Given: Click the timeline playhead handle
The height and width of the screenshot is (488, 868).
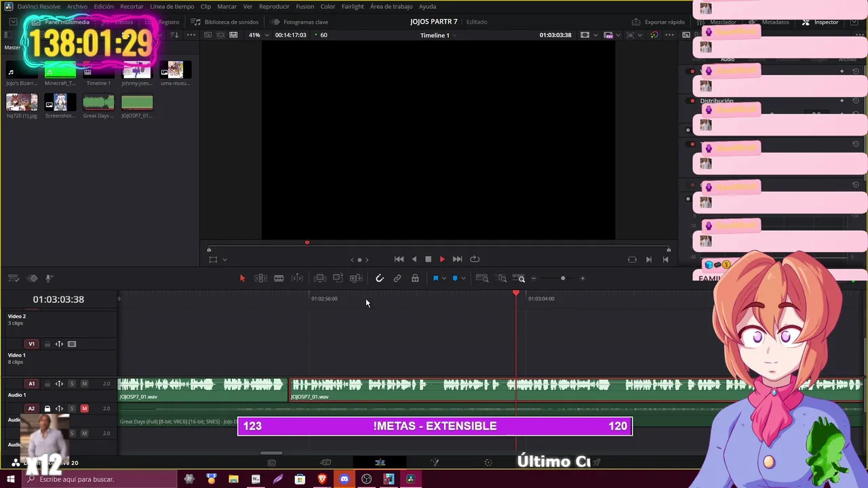Looking at the screenshot, I should [516, 293].
